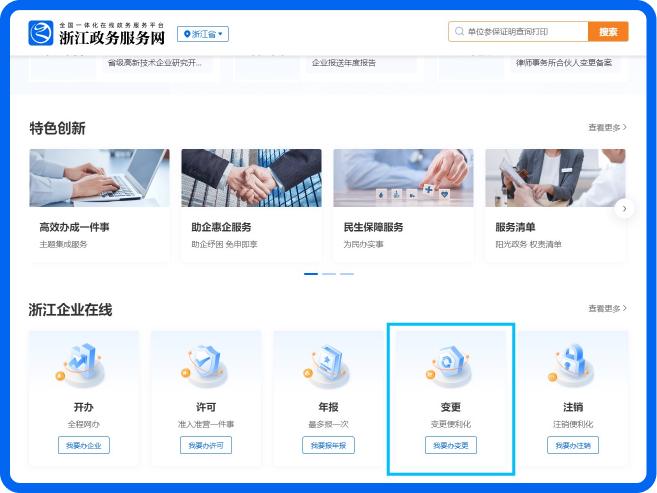Select the third carousel page indicator
This screenshot has height=493, width=657.
347,274
